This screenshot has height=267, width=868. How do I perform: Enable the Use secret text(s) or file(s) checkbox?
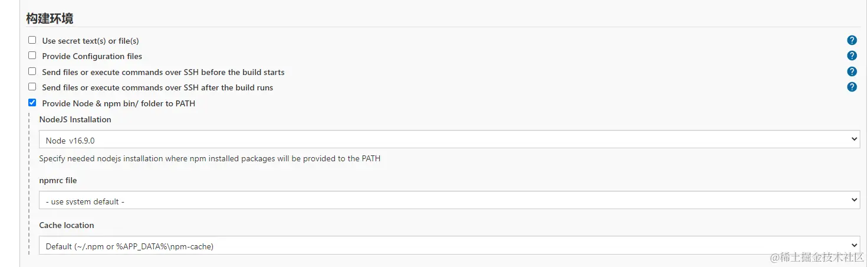(x=32, y=40)
